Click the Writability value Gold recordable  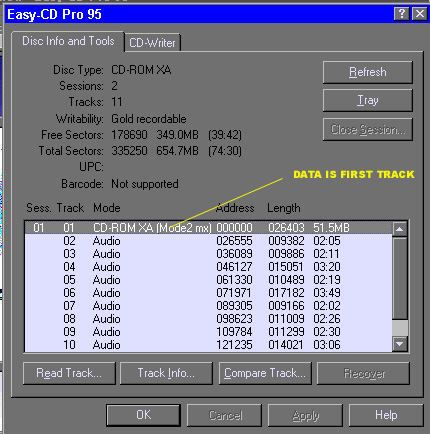[x=149, y=119]
